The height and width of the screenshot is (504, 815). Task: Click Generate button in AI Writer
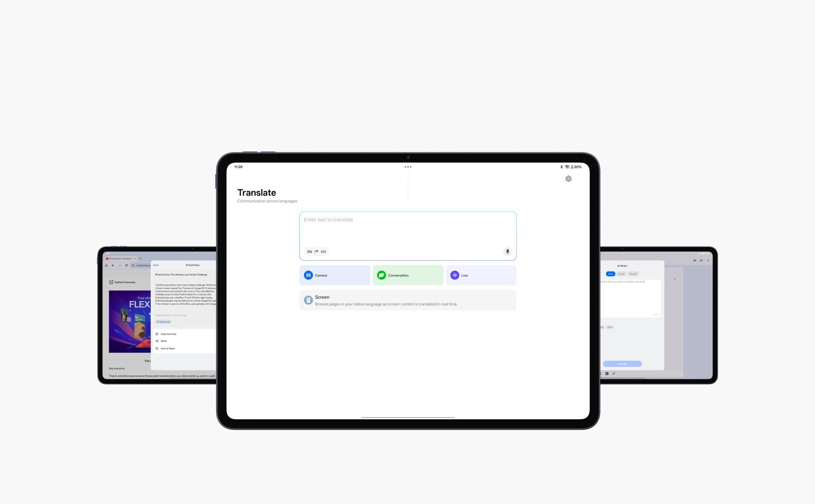pos(622,364)
